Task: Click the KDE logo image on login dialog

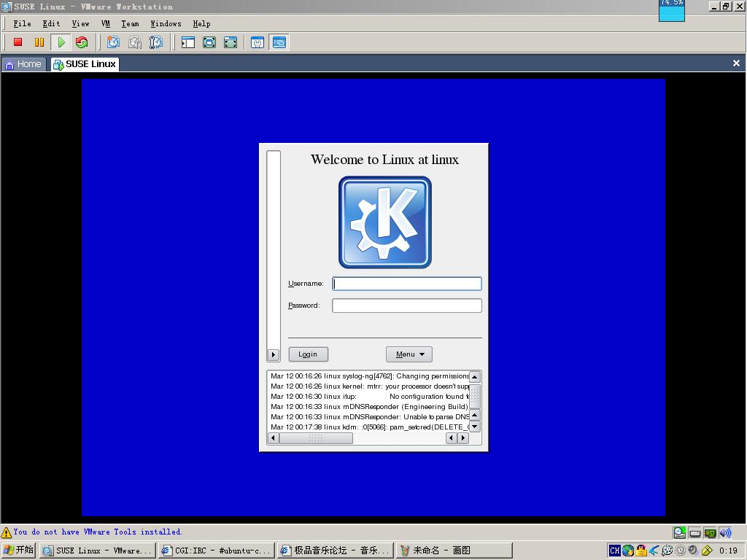Action: [x=385, y=222]
